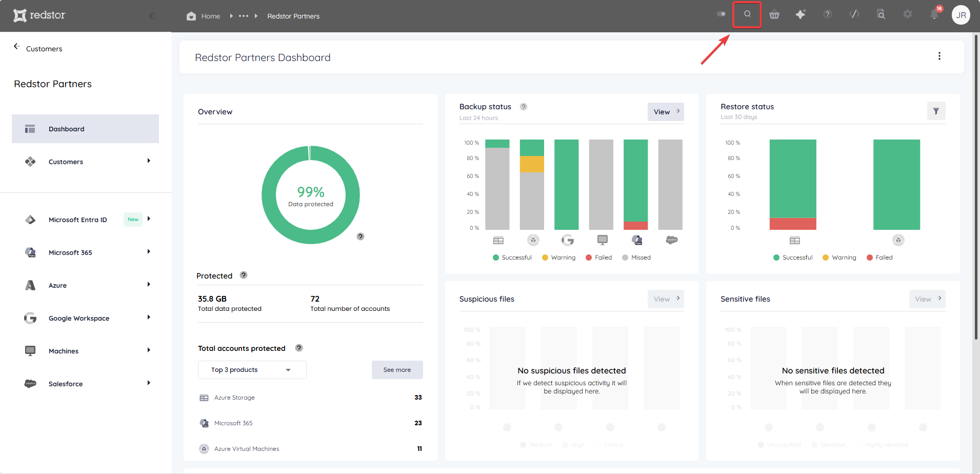Open the dashboard three-dot options menu
The image size is (980, 474).
(939, 56)
